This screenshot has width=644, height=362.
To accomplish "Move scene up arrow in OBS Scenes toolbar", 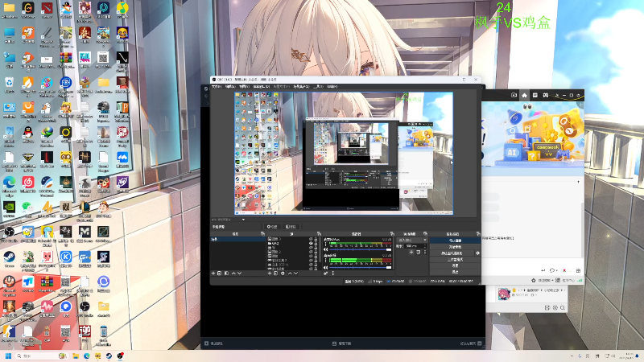I will [233, 274].
